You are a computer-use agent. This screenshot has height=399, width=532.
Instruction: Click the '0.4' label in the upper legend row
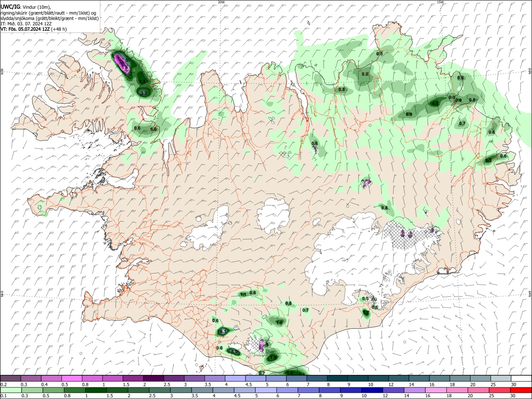pyautogui.click(x=44, y=384)
